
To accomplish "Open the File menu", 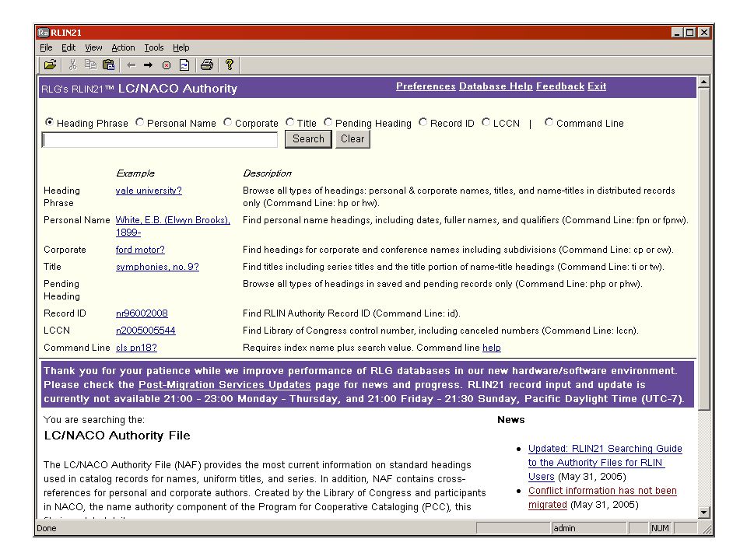I will (46, 47).
